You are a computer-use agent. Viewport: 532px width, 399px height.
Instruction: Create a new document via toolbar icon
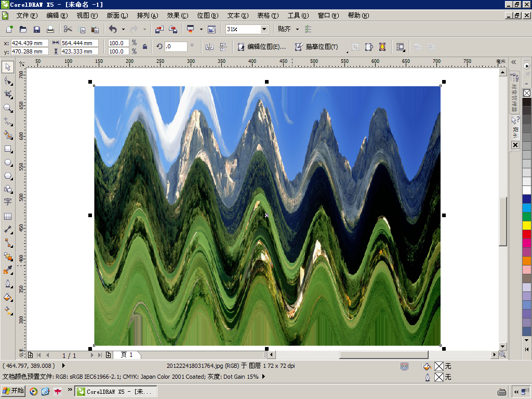coord(9,29)
